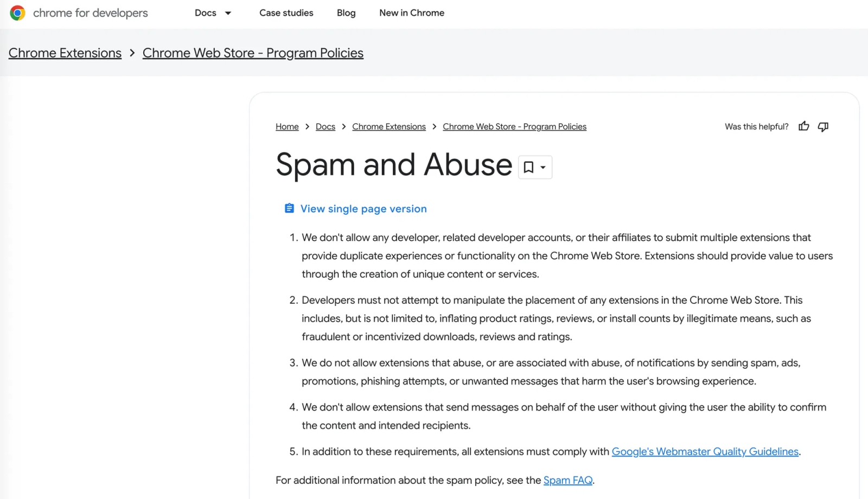
Task: Click the bookmark icon beside Spam and Abuse
Action: pyautogui.click(x=528, y=167)
